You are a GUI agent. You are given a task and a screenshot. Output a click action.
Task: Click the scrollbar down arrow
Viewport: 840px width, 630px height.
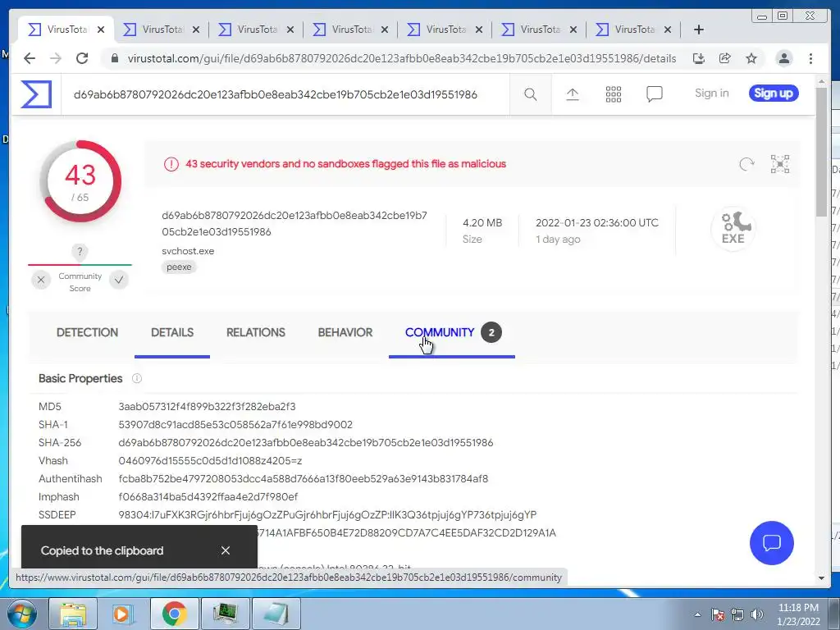[x=822, y=578]
